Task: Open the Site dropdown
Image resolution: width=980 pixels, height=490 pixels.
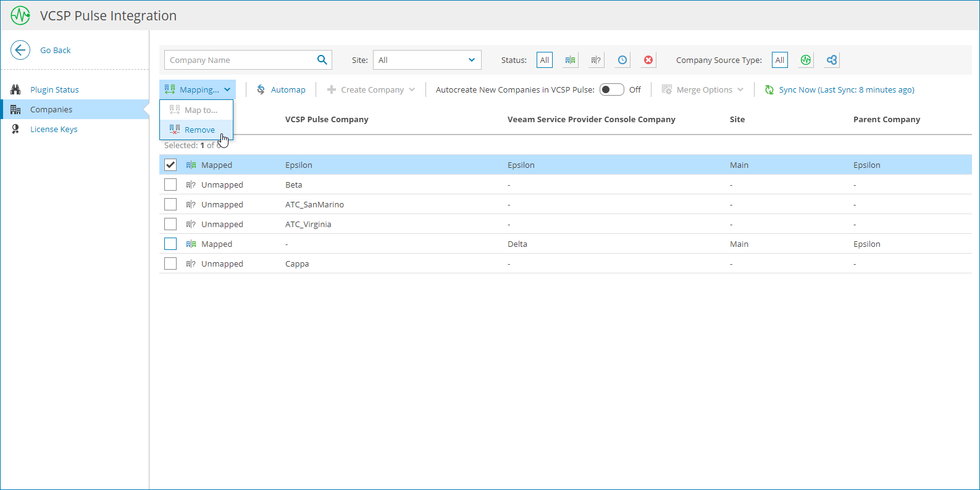Action: coord(427,60)
